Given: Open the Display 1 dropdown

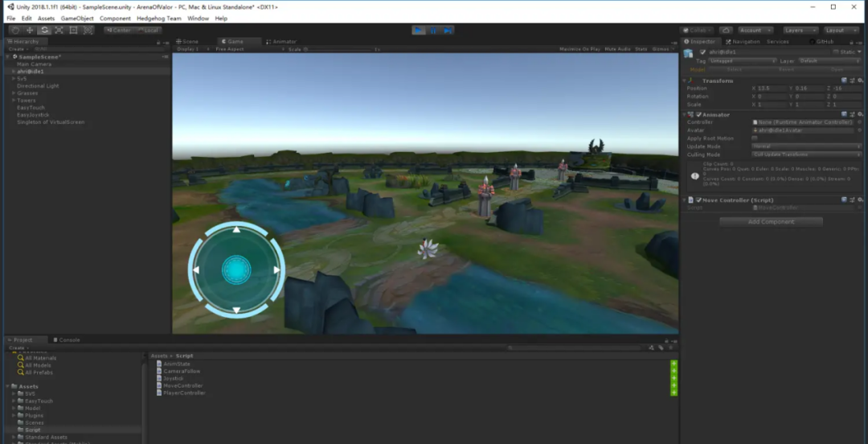Looking at the screenshot, I should coord(191,49).
